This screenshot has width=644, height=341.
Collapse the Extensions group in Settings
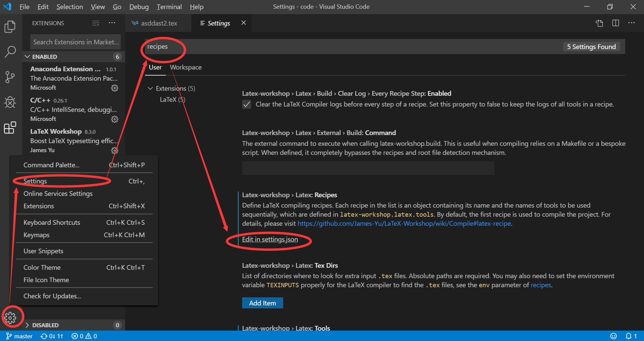150,88
